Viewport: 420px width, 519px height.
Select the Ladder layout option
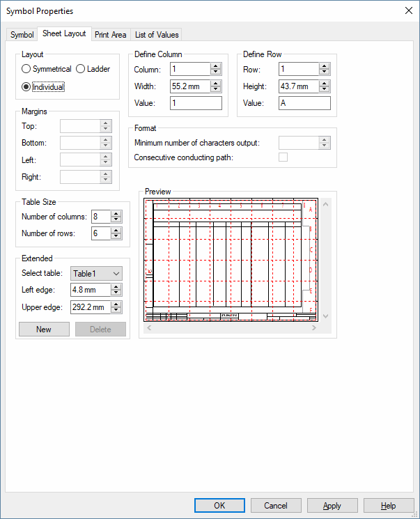point(81,69)
